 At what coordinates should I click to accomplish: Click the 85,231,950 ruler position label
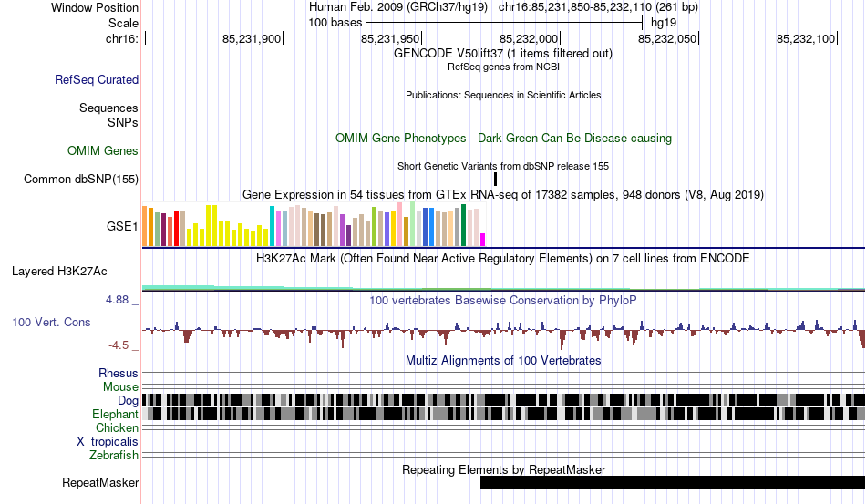coord(390,38)
